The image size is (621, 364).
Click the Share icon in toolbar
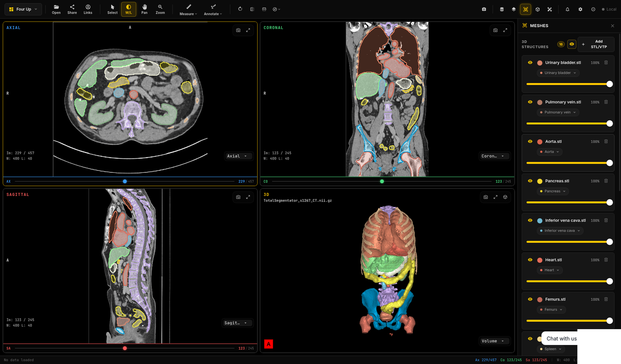click(72, 9)
